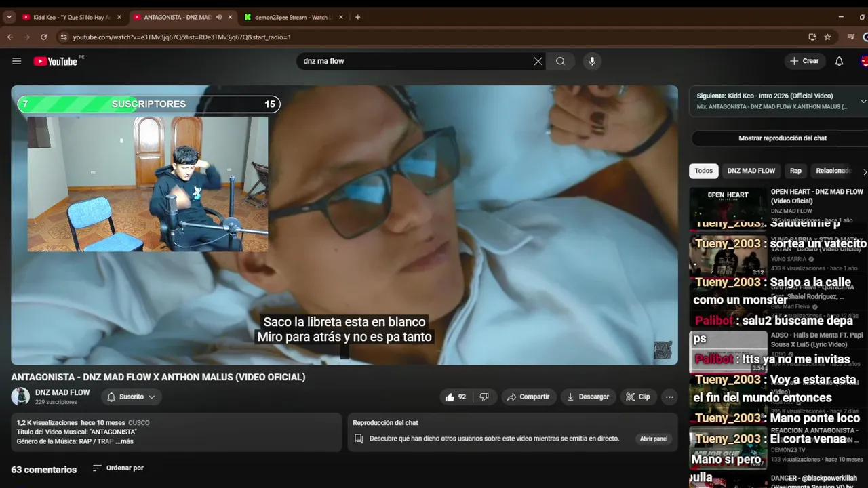Click the chat replay icon beside Descubre
Screen dimensions: 868x488
359,439
